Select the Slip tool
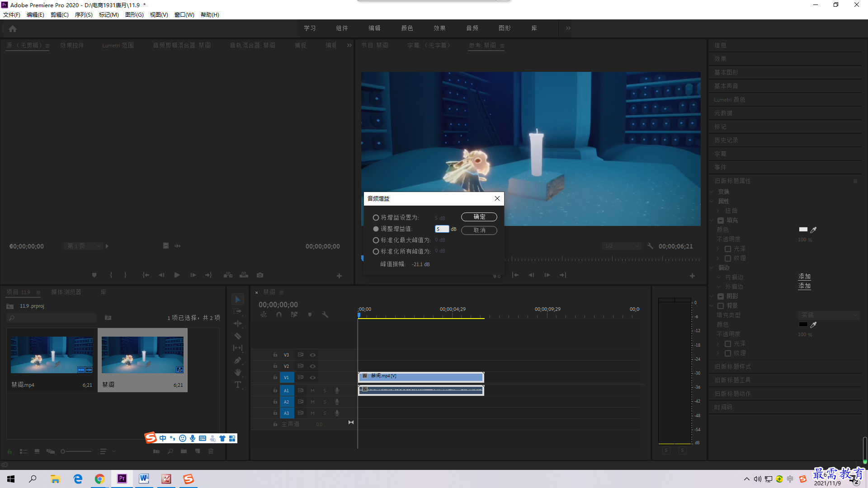Screen dimensions: 868x488 coord(238,348)
